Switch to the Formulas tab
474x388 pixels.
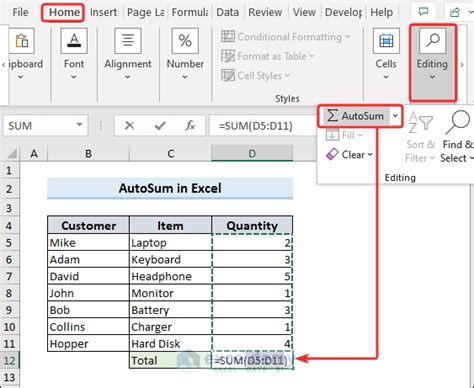[x=190, y=12]
